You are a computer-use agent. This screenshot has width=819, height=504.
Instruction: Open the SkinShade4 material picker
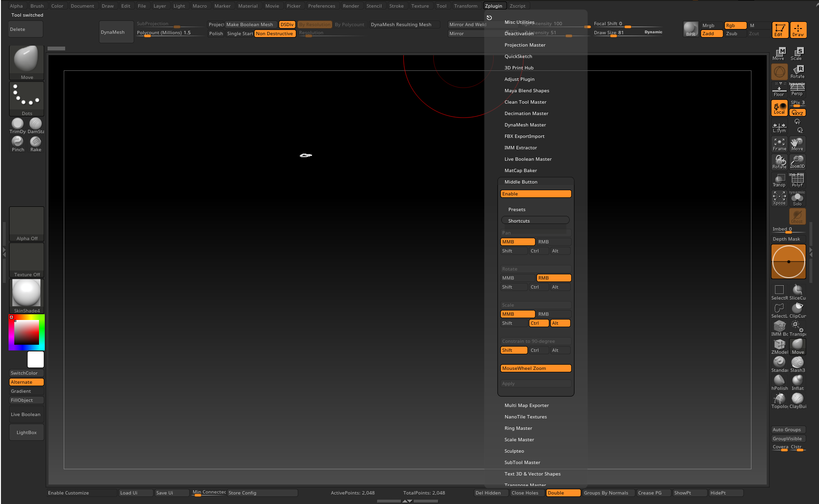coord(27,296)
